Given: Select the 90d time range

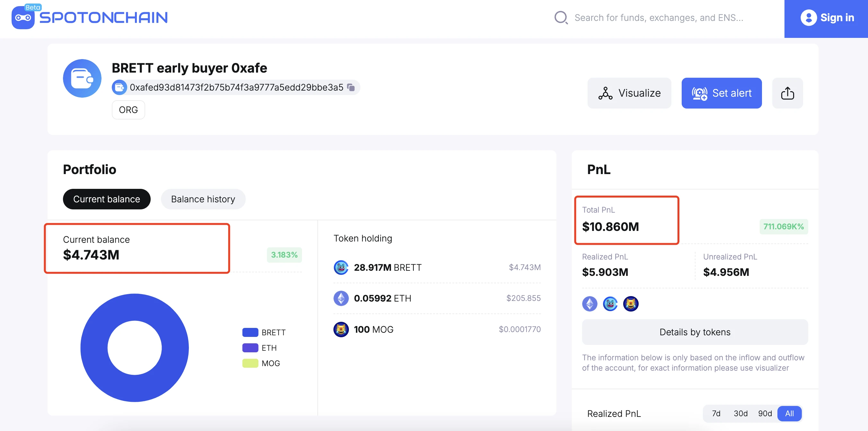Looking at the screenshot, I should coord(765,413).
